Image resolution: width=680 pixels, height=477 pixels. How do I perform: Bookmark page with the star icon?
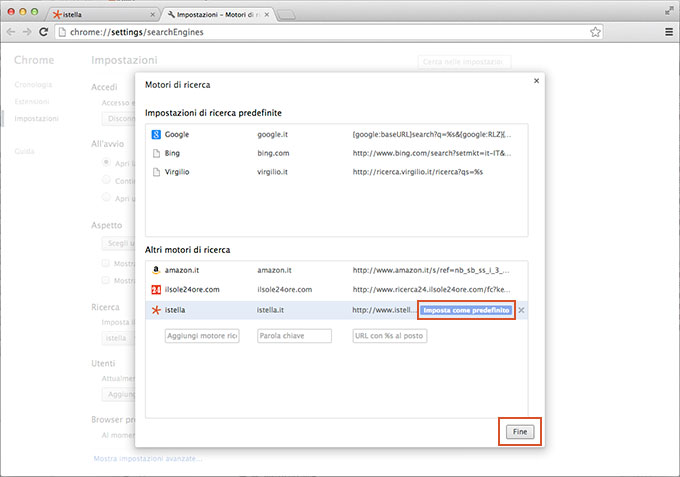tap(595, 32)
